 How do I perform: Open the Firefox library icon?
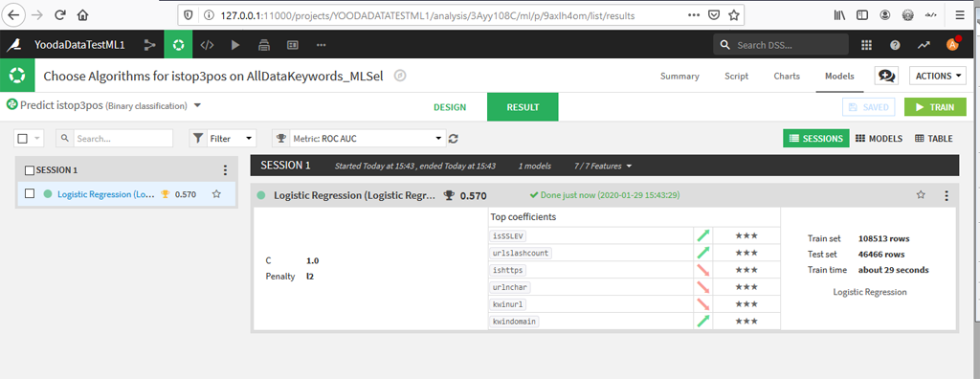coord(840,15)
